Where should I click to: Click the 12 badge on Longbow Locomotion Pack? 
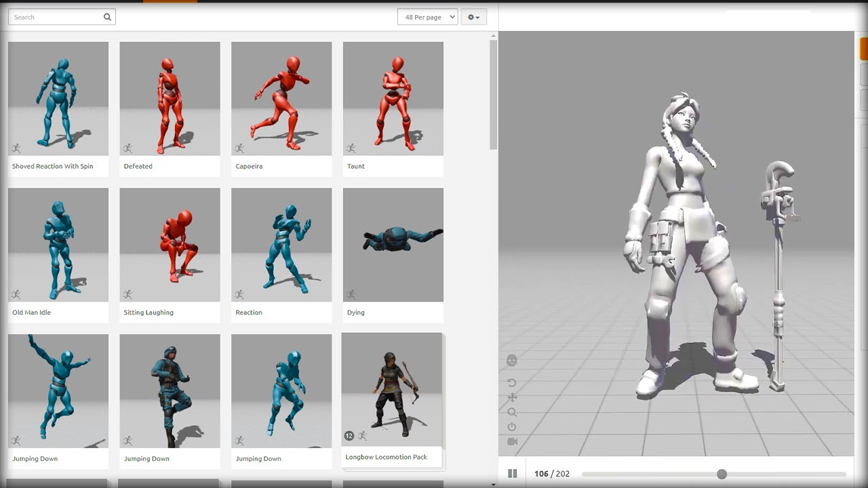click(x=349, y=436)
